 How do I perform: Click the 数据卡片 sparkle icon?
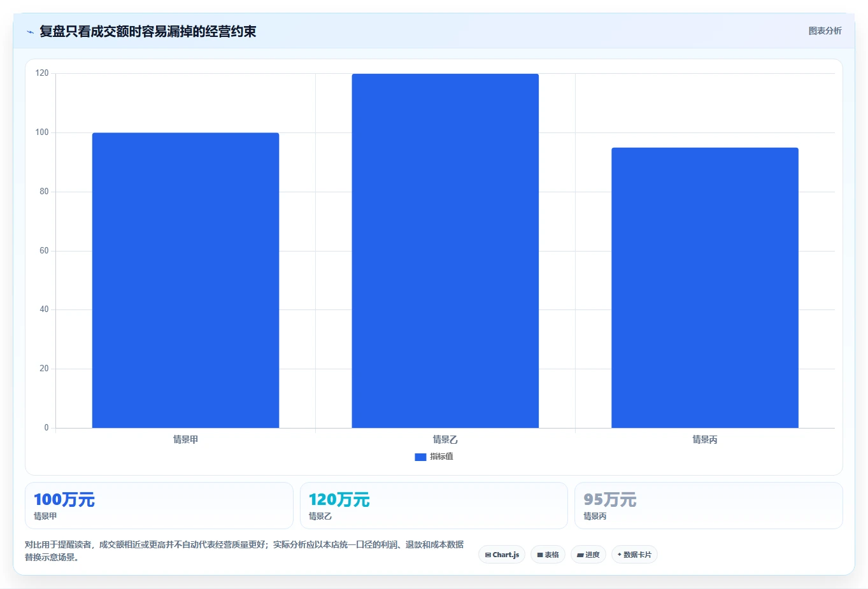click(619, 555)
